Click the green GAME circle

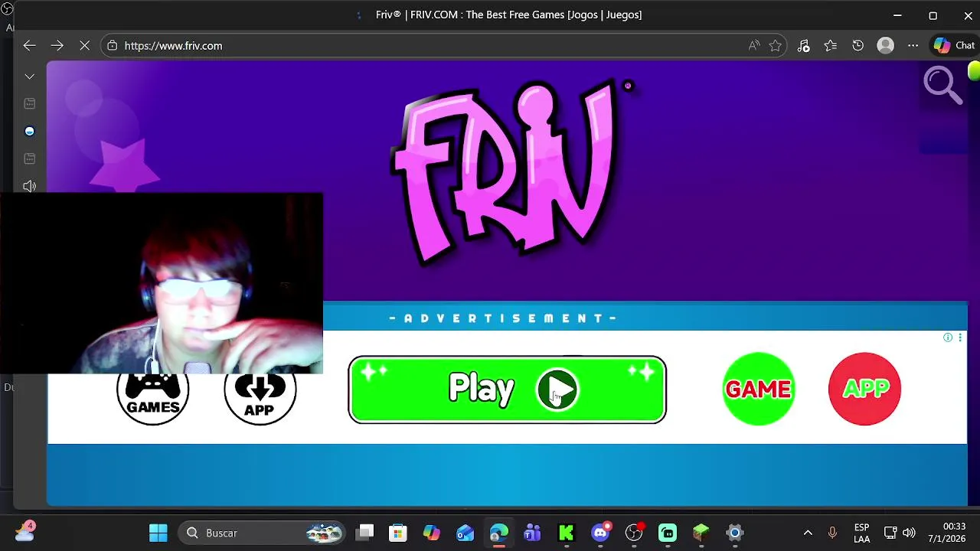pyautogui.click(x=758, y=389)
